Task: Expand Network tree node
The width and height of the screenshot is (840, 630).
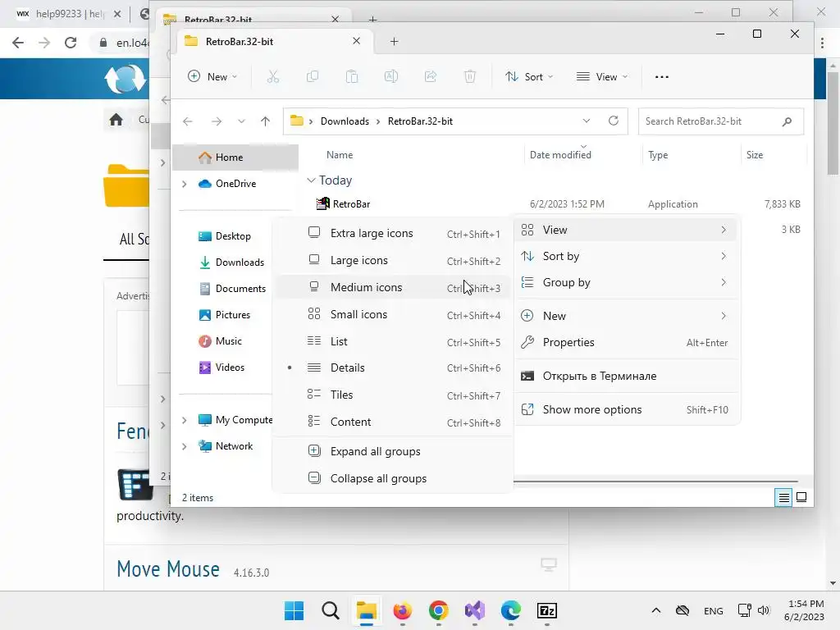Action: [x=185, y=446]
